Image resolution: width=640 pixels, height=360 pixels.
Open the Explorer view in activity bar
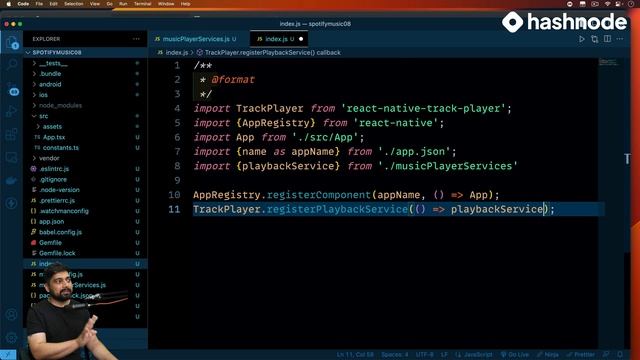(11, 42)
